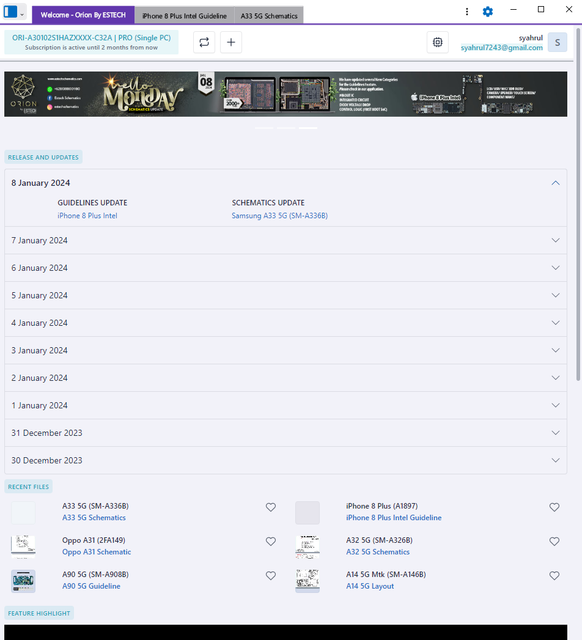Screen dimensions: 582x640
Task: Open the A90 5G Guideline link
Action: [91, 586]
